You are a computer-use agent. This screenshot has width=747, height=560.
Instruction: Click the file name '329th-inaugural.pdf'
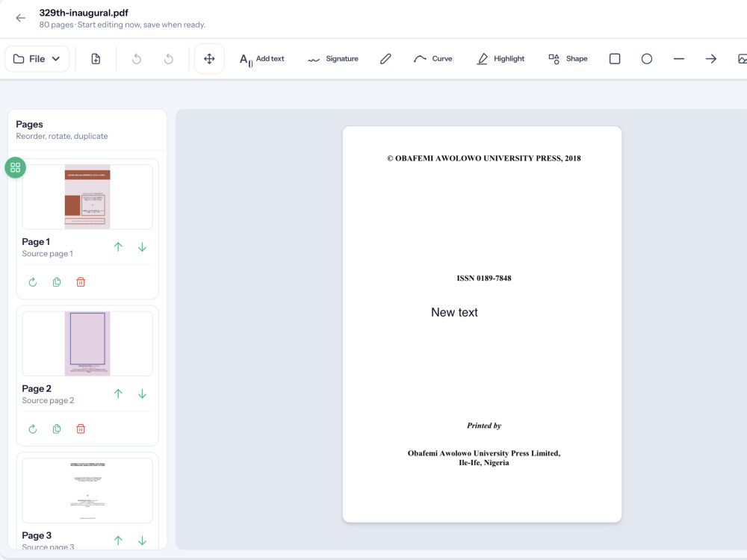point(84,13)
